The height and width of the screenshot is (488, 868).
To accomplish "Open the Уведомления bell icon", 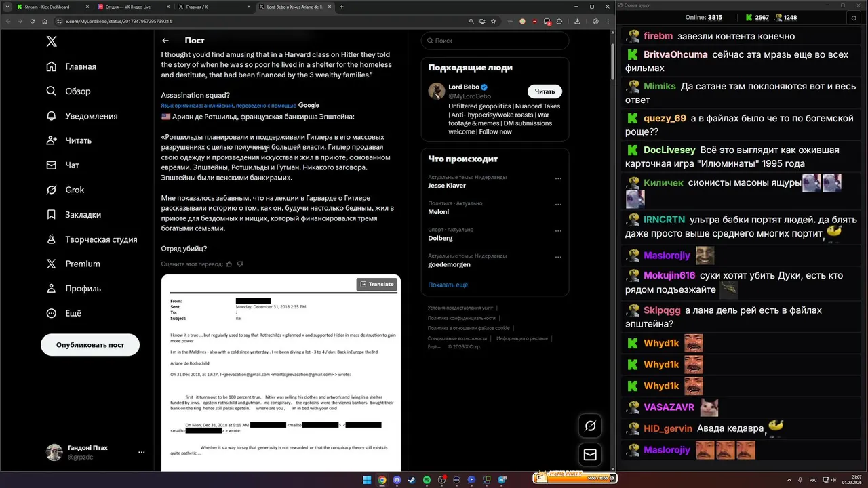I will 52,116.
